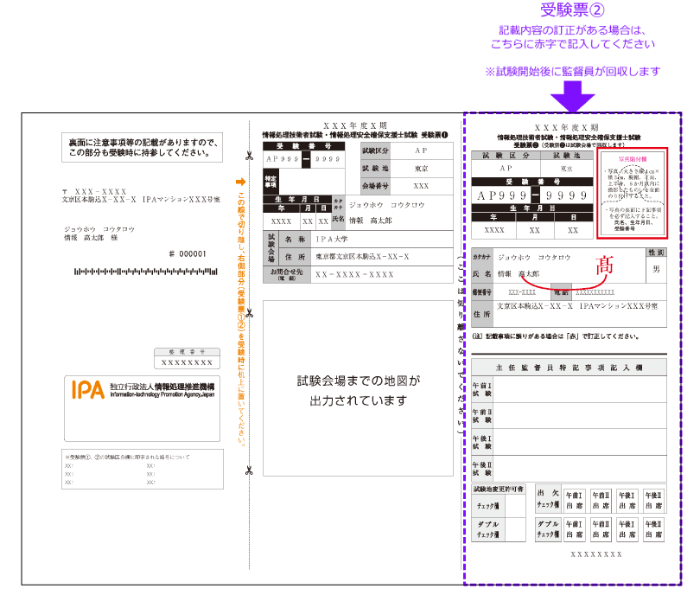
Task: Click the postal barcode under # 000001
Action: [x=142, y=272]
